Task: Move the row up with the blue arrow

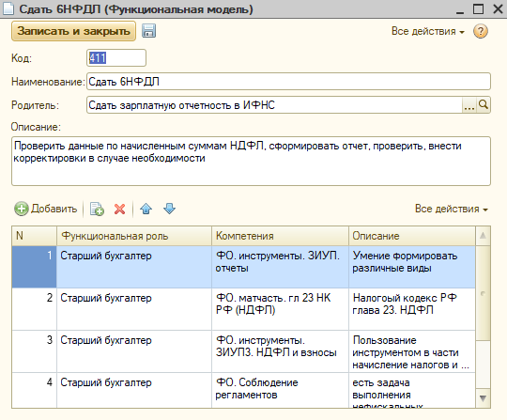Action: [146, 209]
